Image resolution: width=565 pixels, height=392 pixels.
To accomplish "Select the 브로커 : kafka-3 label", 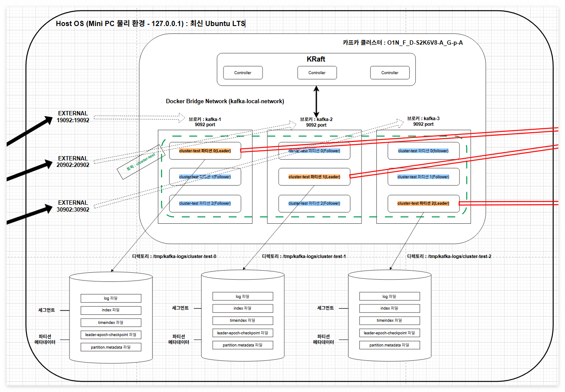I will coord(423,121).
